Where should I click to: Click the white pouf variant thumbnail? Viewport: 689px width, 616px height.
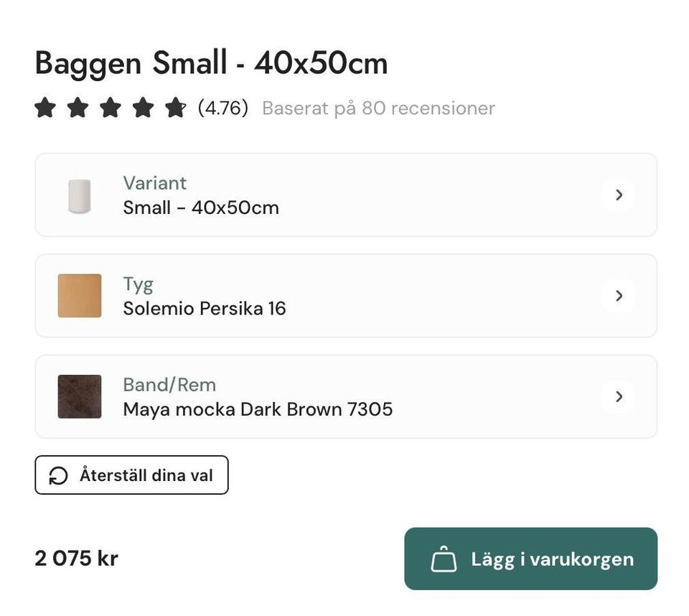(80, 195)
